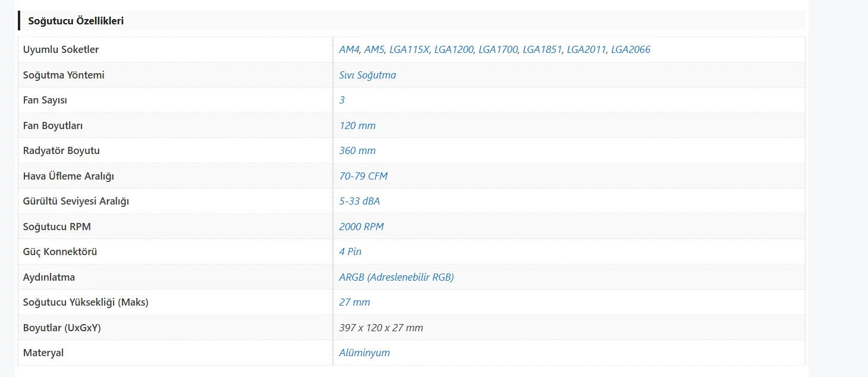Open the LGA1700 socket link
The height and width of the screenshot is (377, 868).
[498, 49]
